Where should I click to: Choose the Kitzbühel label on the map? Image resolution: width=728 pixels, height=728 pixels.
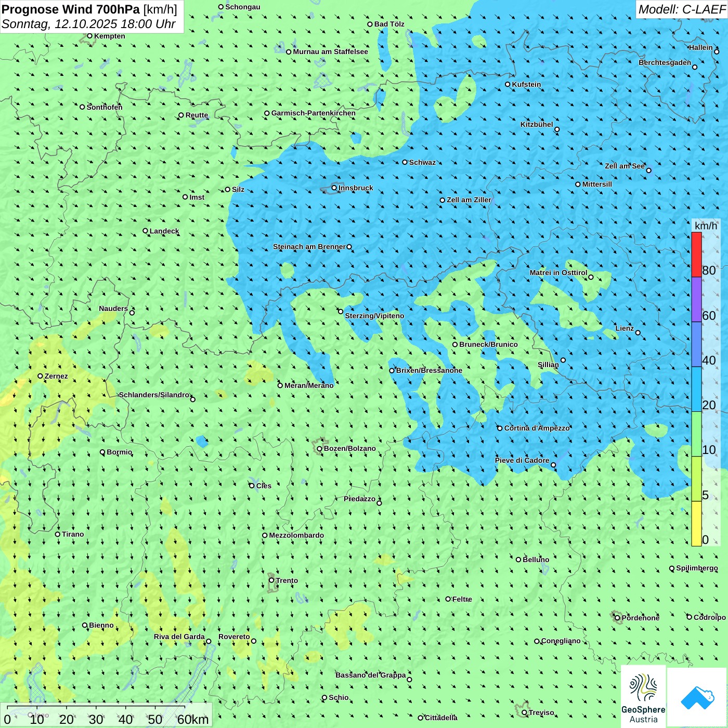537,124
